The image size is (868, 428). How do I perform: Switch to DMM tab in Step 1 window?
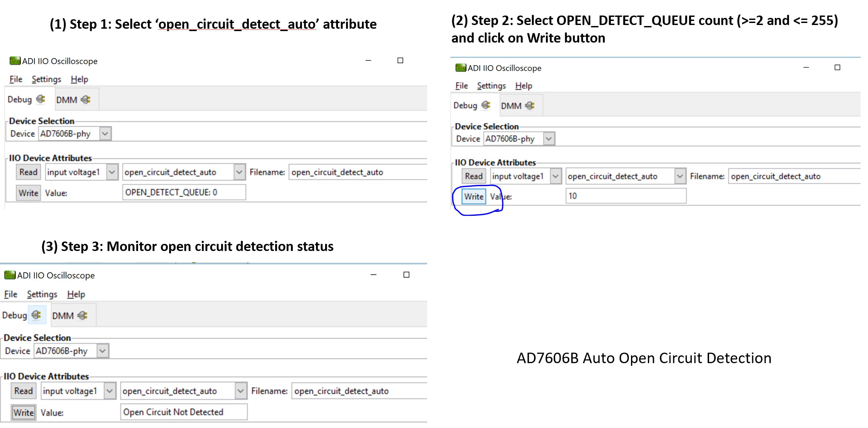[x=77, y=99]
